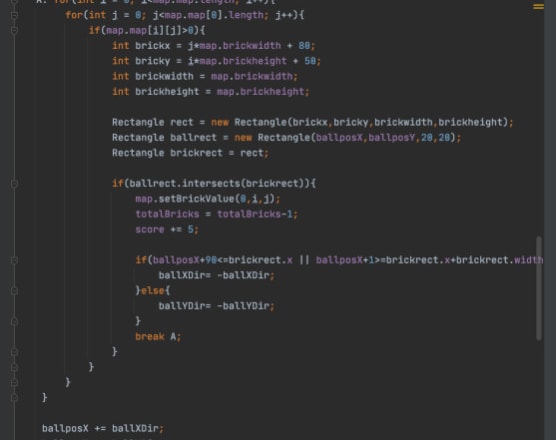Viewport: 556px width, 440px height.
Task: Click the yellow warning stripe marker at top right
Action: [x=538, y=6]
